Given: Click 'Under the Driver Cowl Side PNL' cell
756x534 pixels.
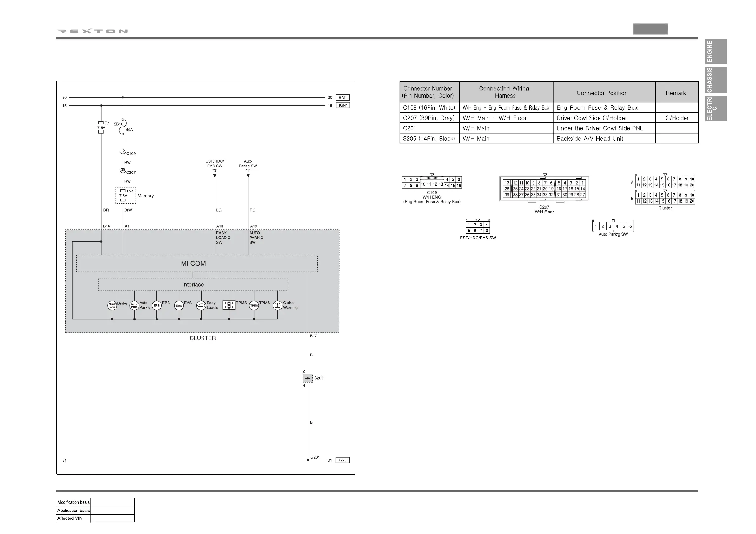Looking at the screenshot, I should pyautogui.click(x=604, y=128).
